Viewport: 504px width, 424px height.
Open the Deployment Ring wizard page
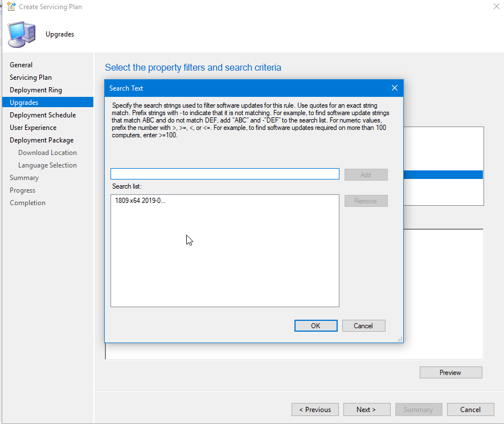(36, 89)
